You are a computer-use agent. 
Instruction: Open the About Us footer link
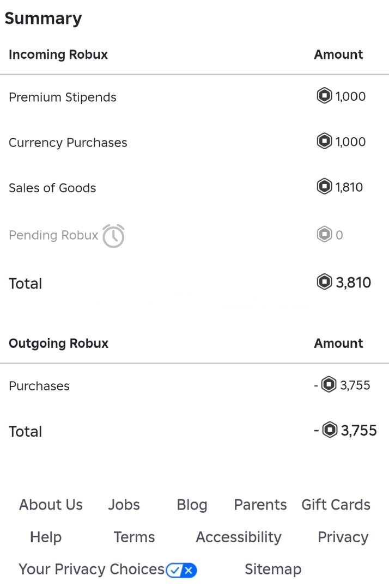point(51,505)
